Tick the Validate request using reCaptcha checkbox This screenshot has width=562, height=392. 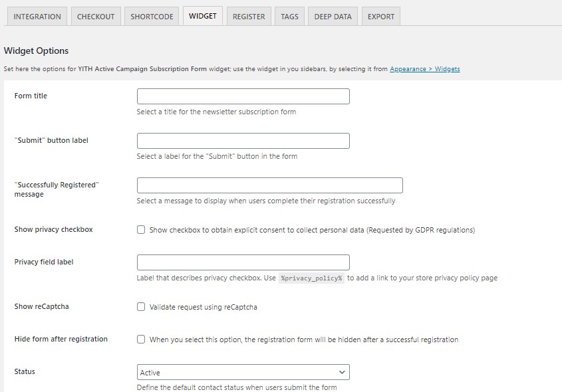(141, 307)
